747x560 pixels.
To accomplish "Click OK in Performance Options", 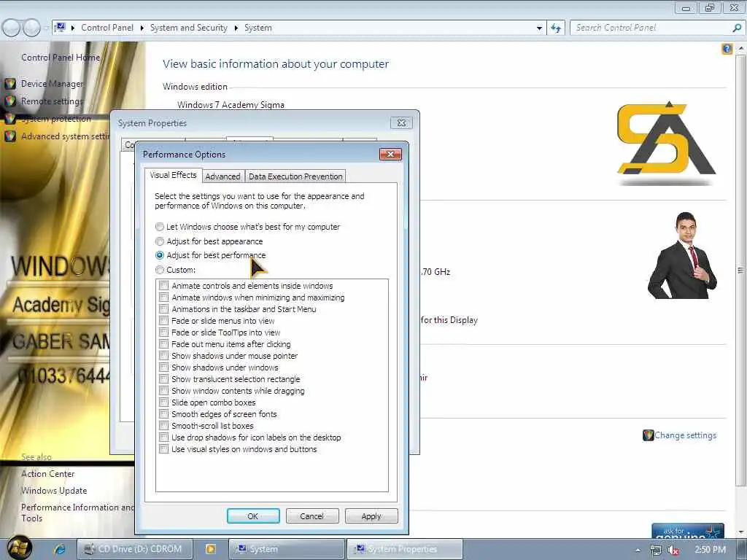I will click(x=253, y=516).
